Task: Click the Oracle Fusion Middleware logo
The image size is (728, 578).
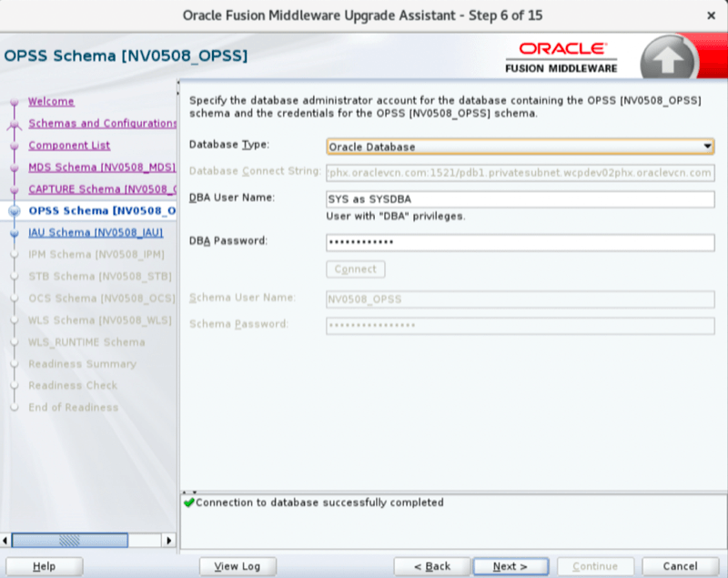Action: pos(561,58)
